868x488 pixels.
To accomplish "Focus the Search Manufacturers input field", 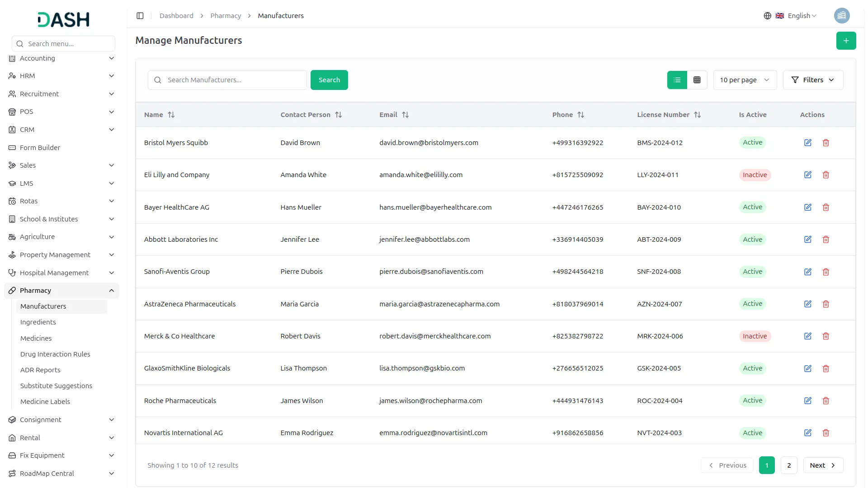I will pyautogui.click(x=233, y=80).
